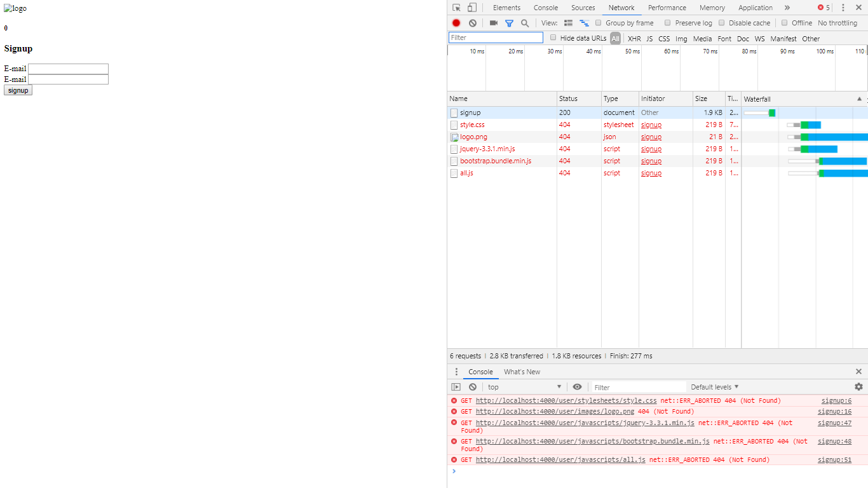
Task: Click the style.css request link
Action: (472, 125)
